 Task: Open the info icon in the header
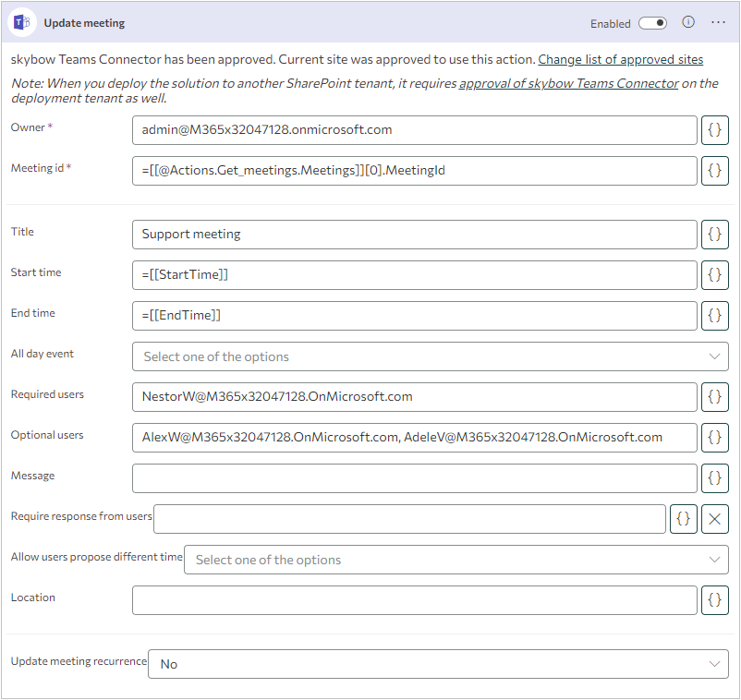point(688,22)
